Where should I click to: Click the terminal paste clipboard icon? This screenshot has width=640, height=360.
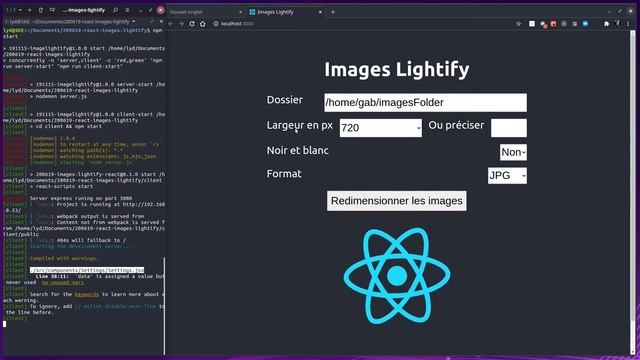click(41, 10)
